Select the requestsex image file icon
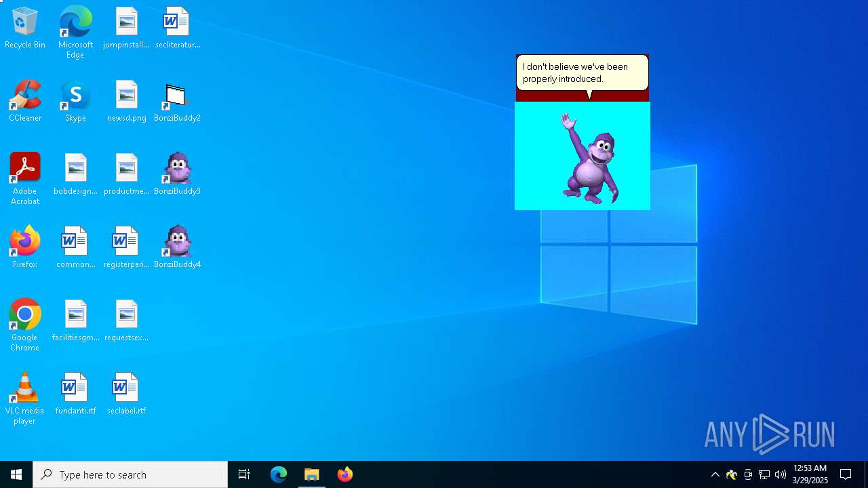 tap(126, 321)
